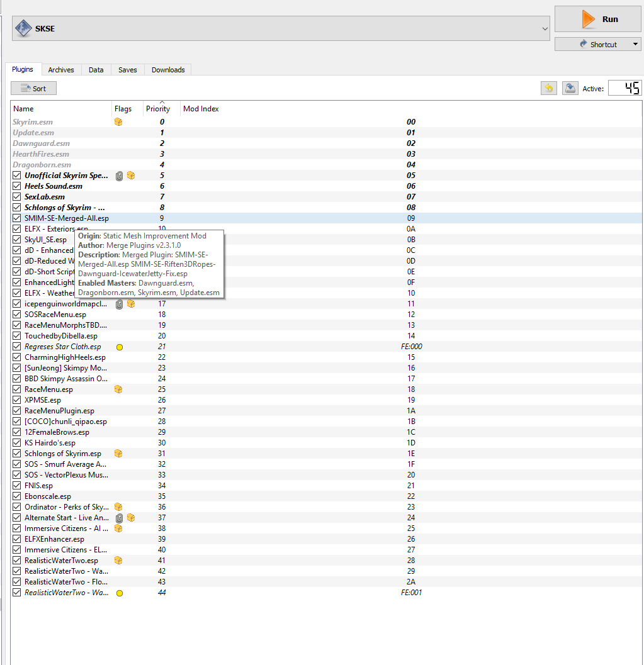Click the yellow dot flag on last RealisticWaterTwo row
The image size is (644, 665).
(x=120, y=593)
